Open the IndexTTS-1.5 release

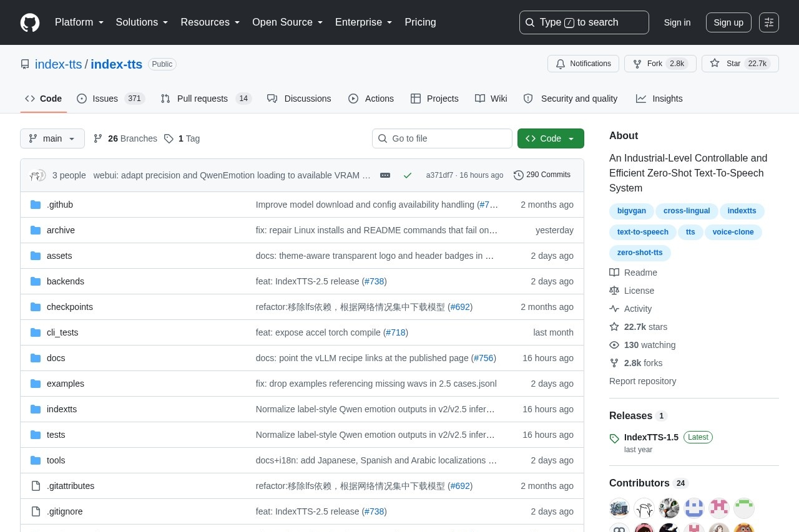651,437
